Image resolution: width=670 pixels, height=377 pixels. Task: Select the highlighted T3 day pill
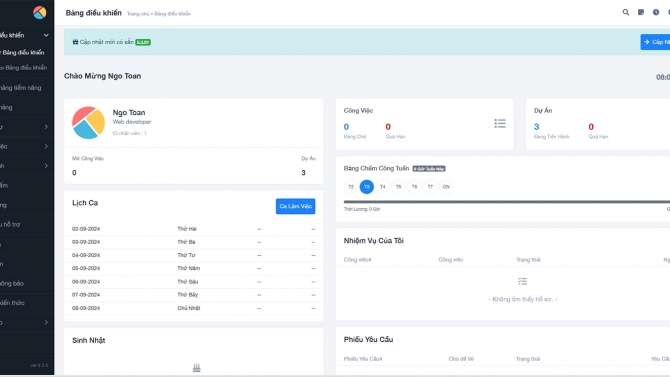tap(367, 187)
